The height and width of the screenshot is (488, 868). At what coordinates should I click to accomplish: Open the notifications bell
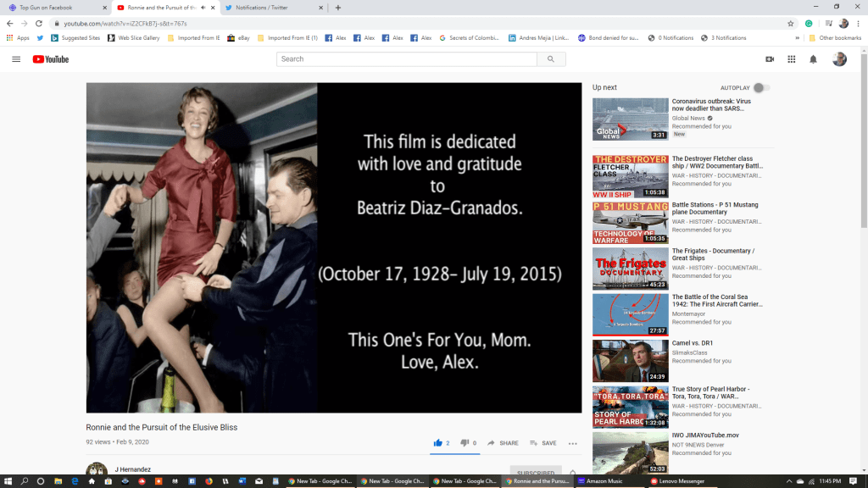[x=813, y=59]
